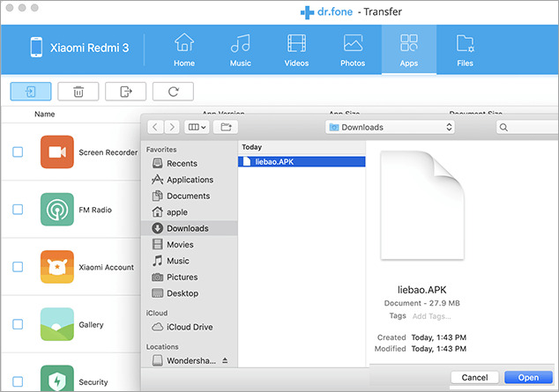Screen dimensions: 559x392
Task: Click the search field in dialog
Action: click(x=528, y=127)
